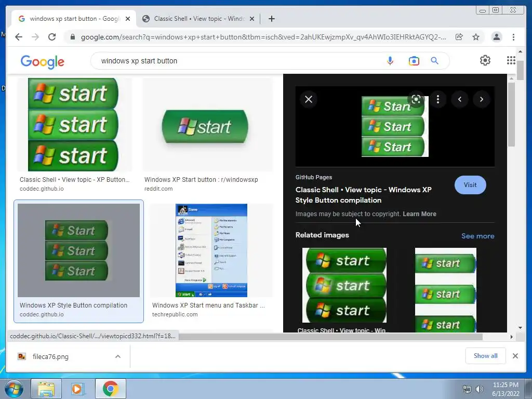
Task: Search inside image with lens icon
Action: pos(416,99)
